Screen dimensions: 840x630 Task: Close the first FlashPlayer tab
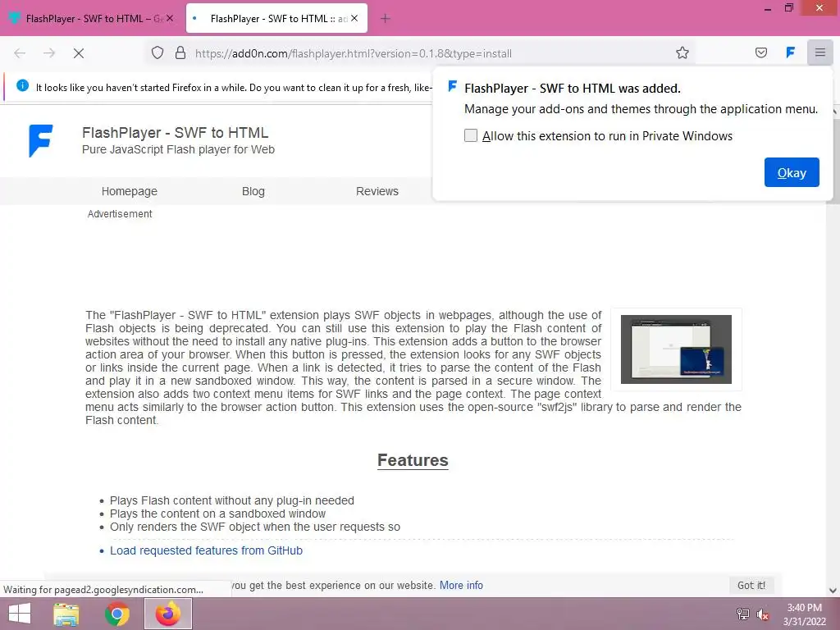coord(170,18)
